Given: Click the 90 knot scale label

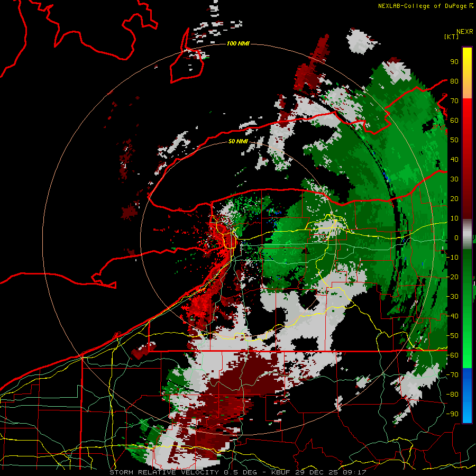Looking at the screenshot, I should pyautogui.click(x=454, y=62).
